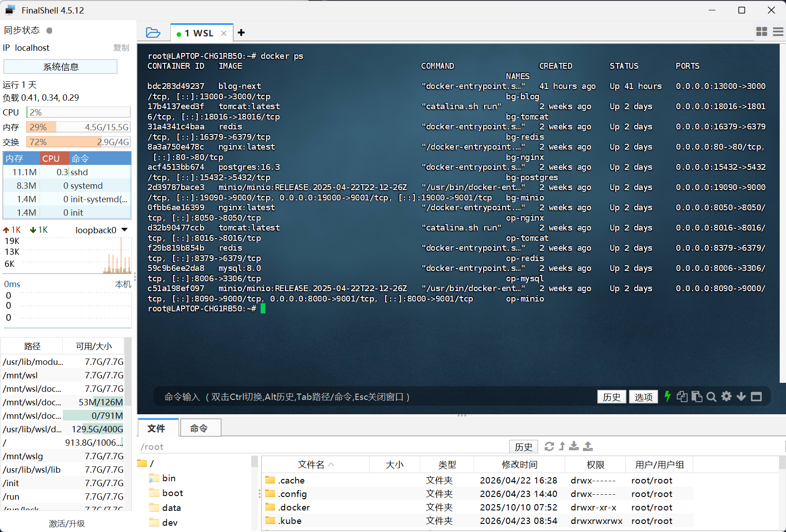Sort files by 用户/用户组 column header
786x532 pixels.
pyautogui.click(x=659, y=465)
